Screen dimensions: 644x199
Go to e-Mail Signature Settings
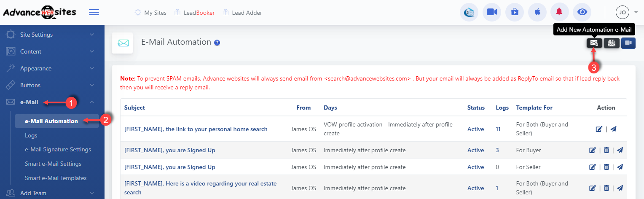(58, 149)
